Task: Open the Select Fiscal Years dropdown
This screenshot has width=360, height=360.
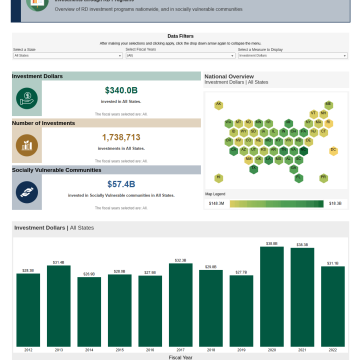Action: 180,56
